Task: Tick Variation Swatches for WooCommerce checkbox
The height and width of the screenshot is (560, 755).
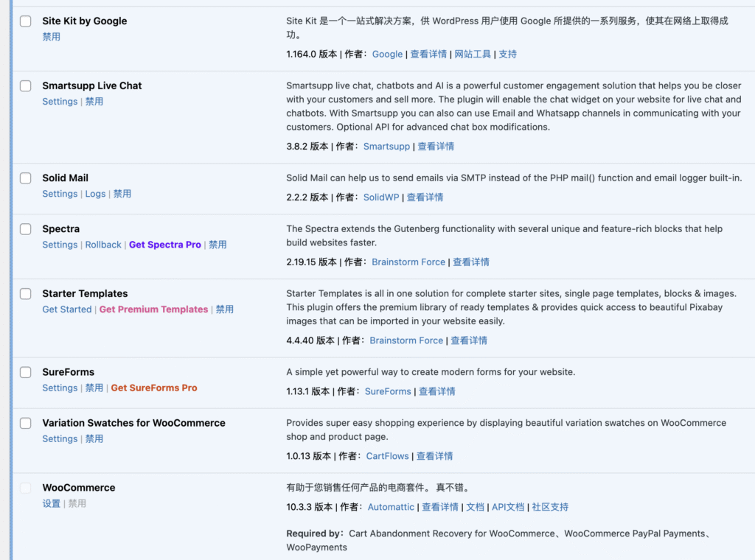Action: click(x=26, y=423)
